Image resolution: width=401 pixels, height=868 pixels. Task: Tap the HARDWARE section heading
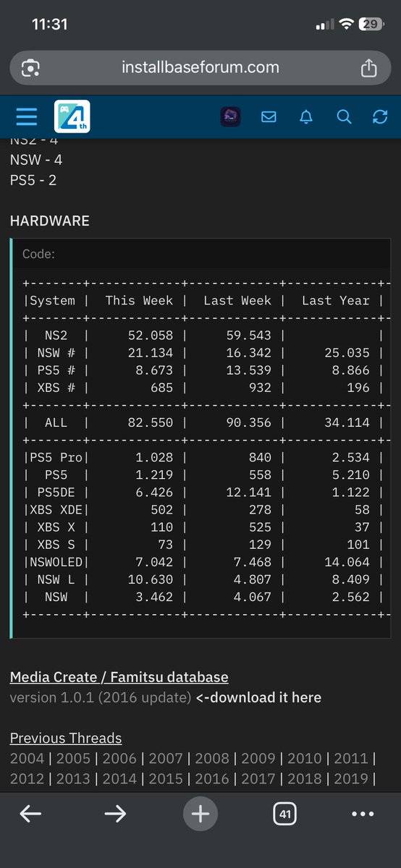50,221
